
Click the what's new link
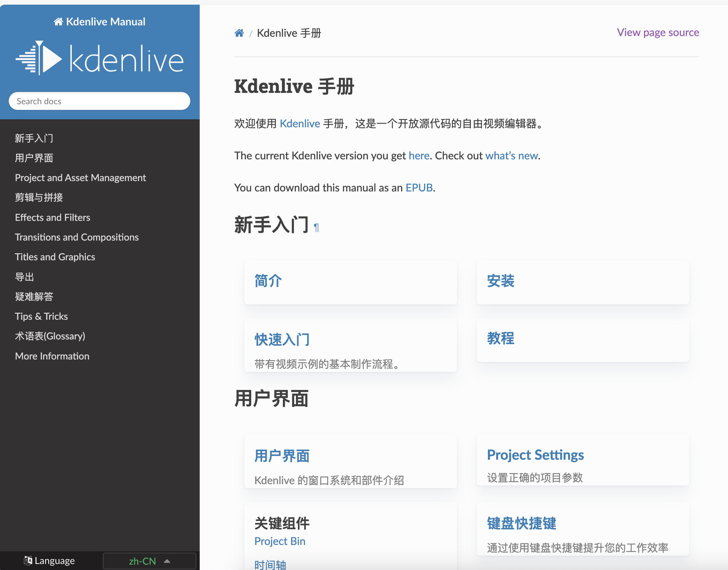point(512,156)
